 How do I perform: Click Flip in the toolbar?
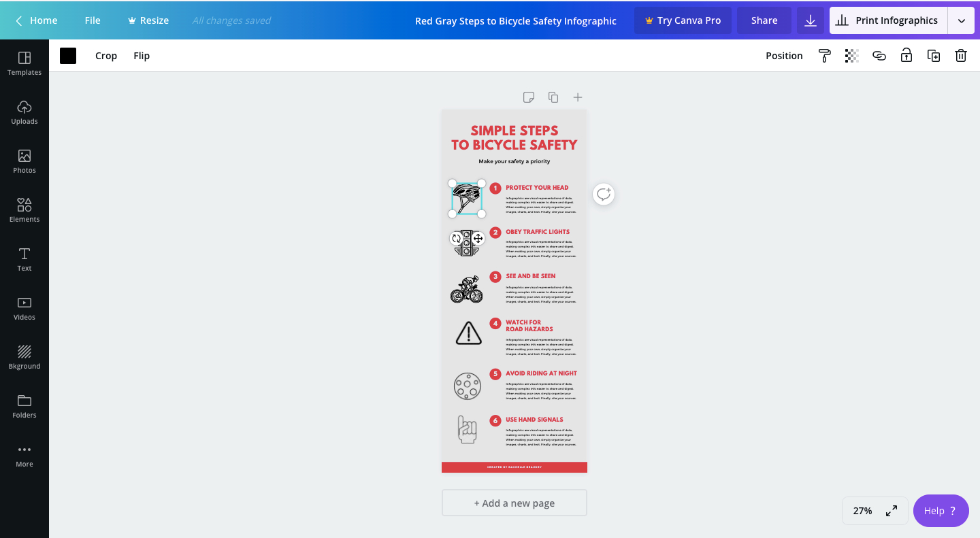pos(142,56)
